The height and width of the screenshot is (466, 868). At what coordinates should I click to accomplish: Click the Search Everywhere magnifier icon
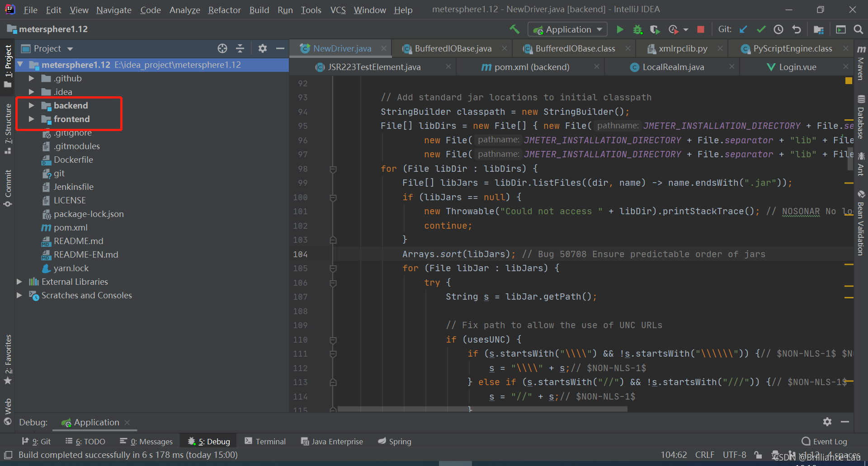(x=858, y=29)
